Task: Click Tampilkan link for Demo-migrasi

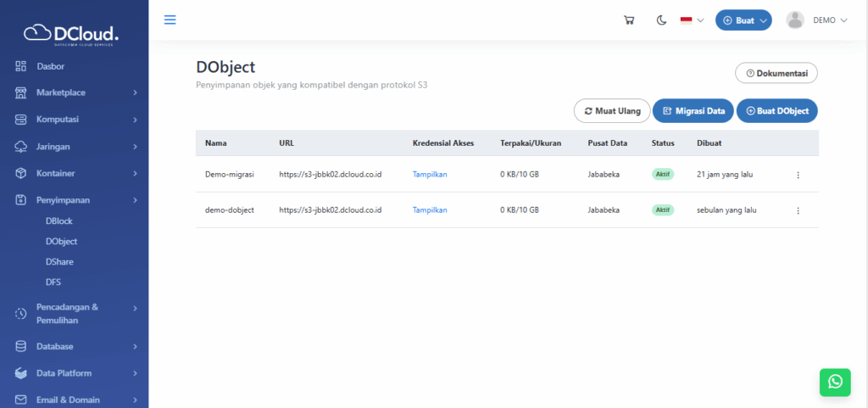Action: (430, 175)
